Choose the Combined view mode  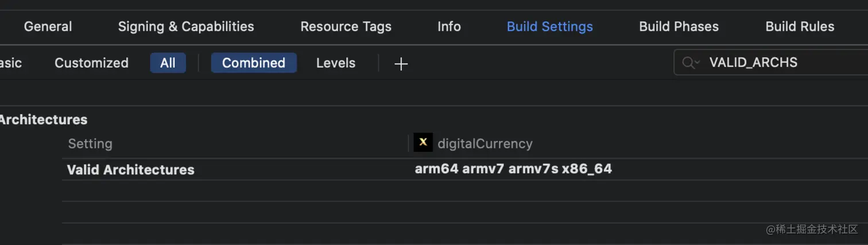click(x=254, y=63)
